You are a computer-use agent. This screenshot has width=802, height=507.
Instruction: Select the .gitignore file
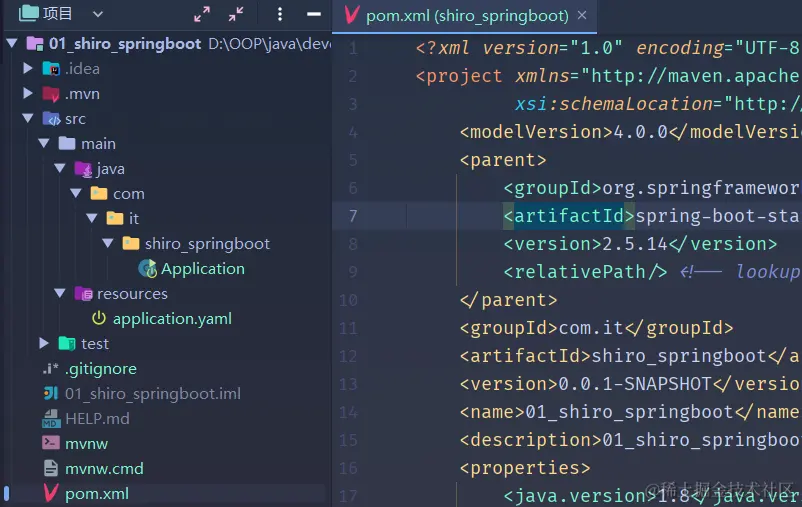[x=101, y=369]
